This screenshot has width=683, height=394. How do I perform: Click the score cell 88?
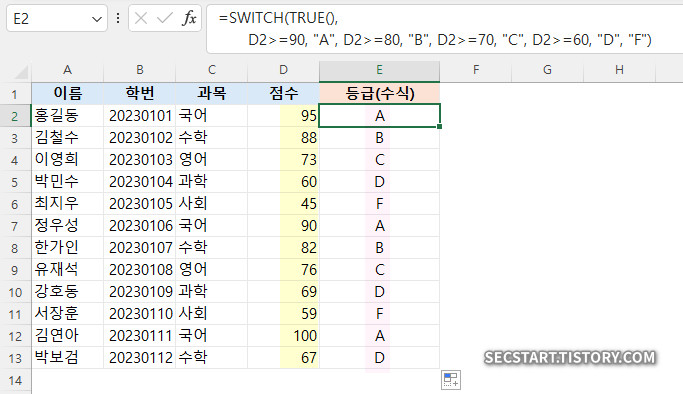pyautogui.click(x=284, y=138)
